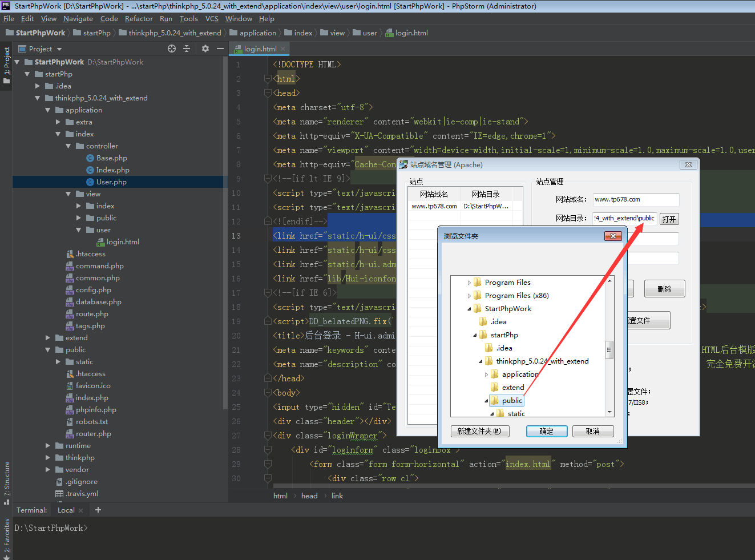Click 新建文件夹 button
The width and height of the screenshot is (755, 560).
479,432
